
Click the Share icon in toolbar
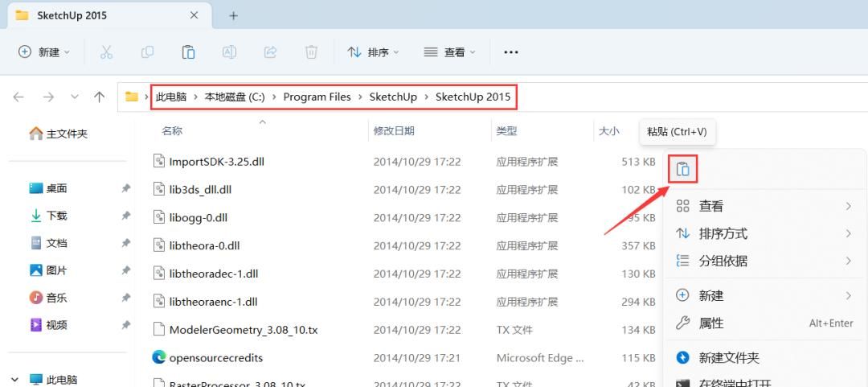(x=270, y=52)
